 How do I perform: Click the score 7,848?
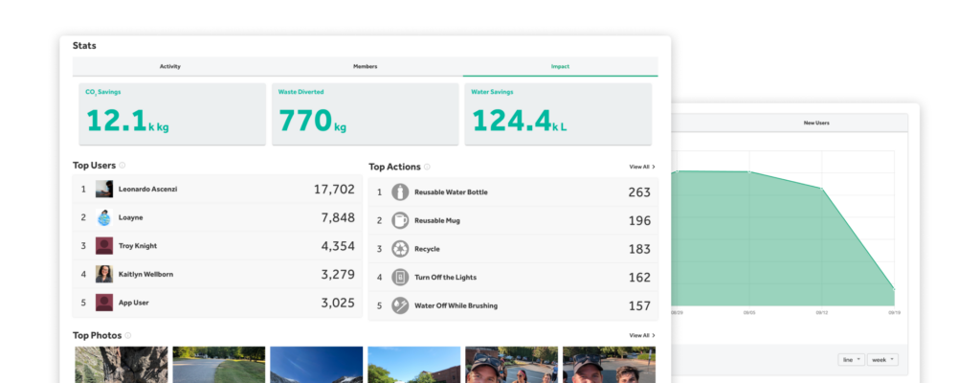point(338,217)
